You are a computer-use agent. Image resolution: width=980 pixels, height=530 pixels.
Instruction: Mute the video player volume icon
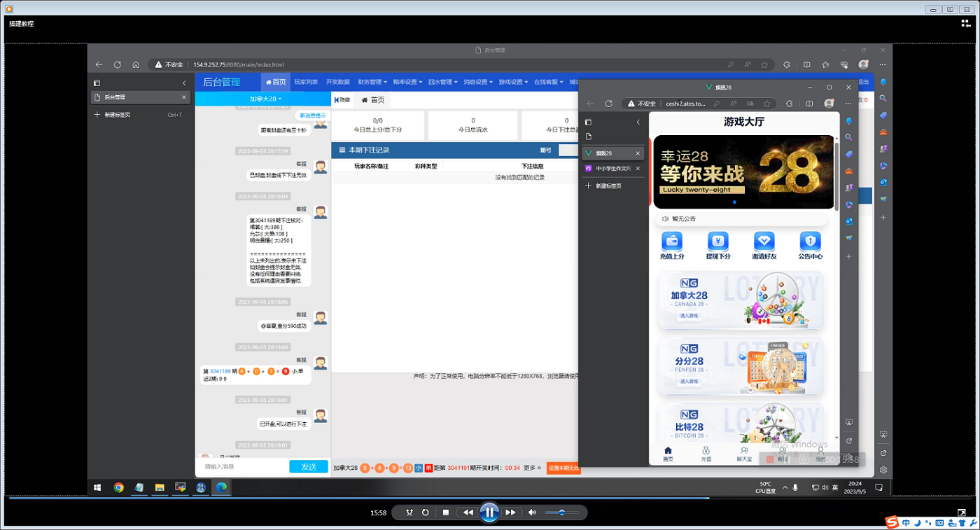[532, 512]
